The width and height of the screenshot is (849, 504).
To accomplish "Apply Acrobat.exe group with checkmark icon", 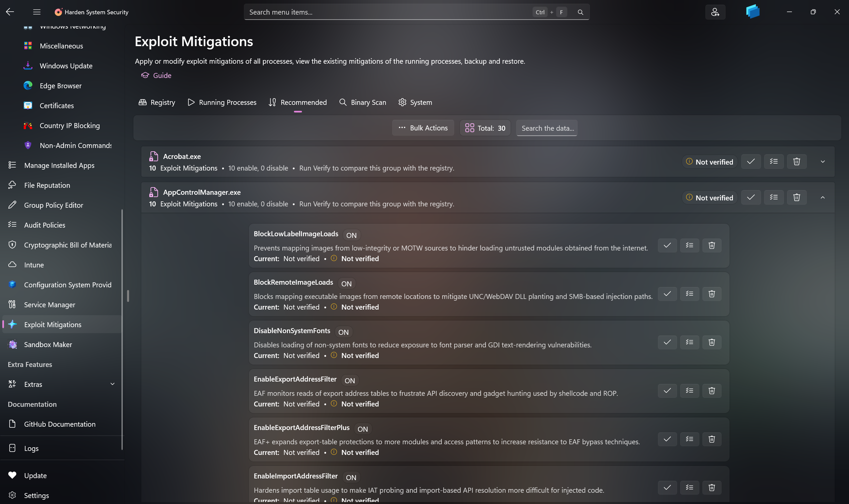I will [751, 162].
